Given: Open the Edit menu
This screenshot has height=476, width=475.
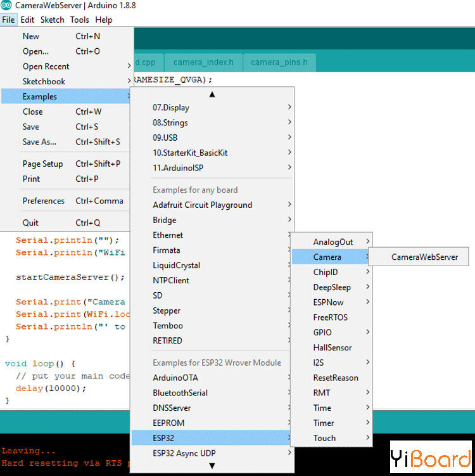Looking at the screenshot, I should (27, 20).
